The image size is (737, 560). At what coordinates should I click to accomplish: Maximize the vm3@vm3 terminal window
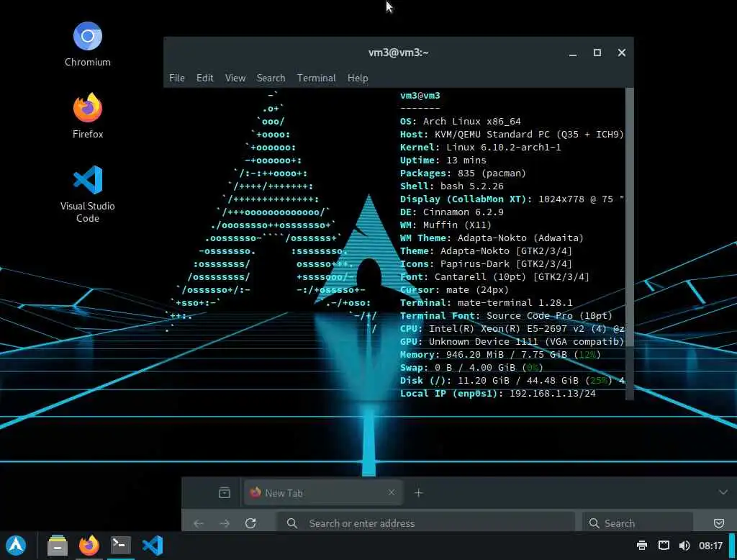click(597, 53)
